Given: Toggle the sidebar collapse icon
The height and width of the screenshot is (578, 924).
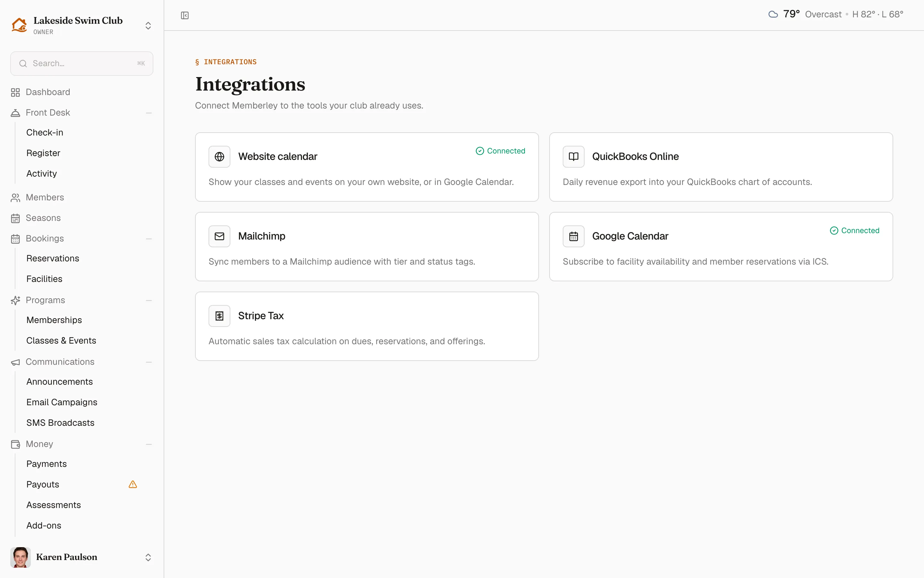Looking at the screenshot, I should pyautogui.click(x=185, y=15).
